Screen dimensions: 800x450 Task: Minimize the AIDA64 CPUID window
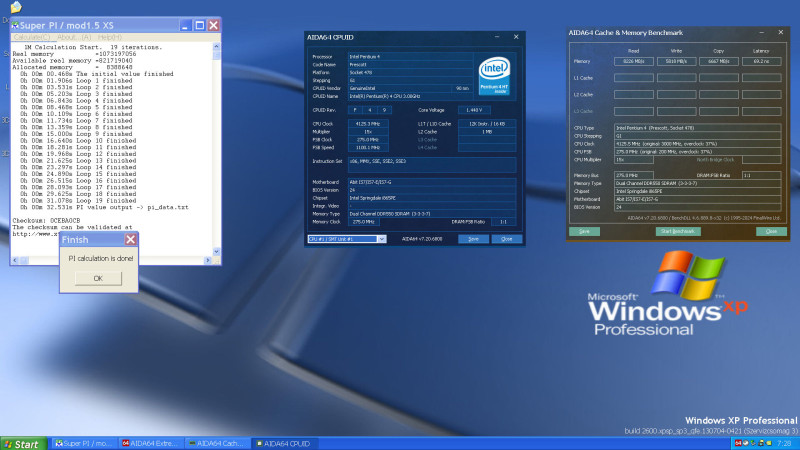coord(497,37)
